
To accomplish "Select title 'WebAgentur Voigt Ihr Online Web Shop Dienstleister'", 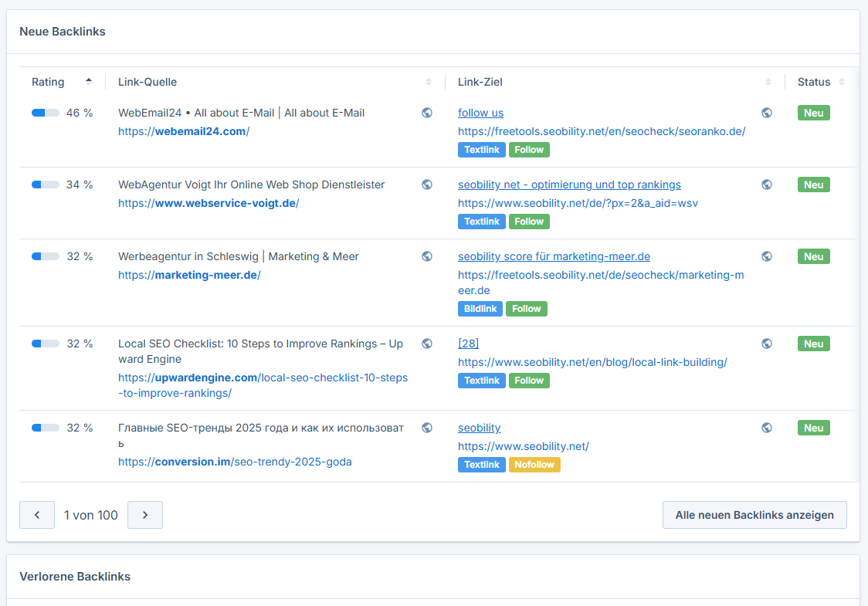I will pos(251,185).
